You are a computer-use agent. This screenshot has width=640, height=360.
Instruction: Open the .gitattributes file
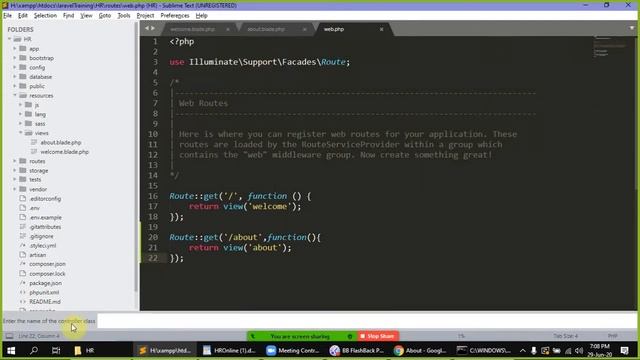click(x=45, y=227)
